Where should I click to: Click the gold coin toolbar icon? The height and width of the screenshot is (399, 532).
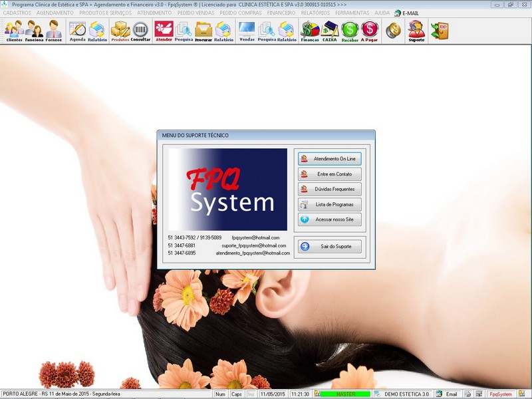[393, 31]
